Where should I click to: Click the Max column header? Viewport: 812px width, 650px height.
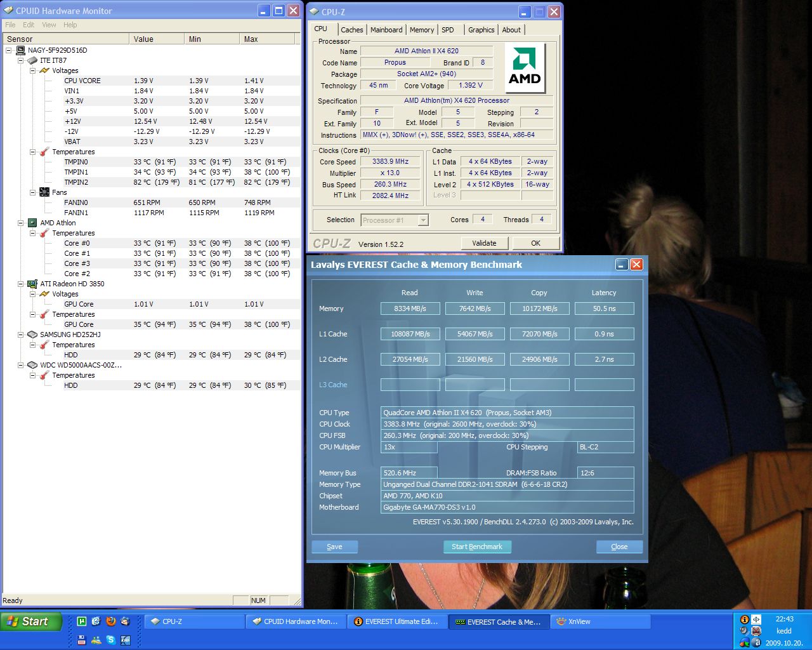click(267, 39)
